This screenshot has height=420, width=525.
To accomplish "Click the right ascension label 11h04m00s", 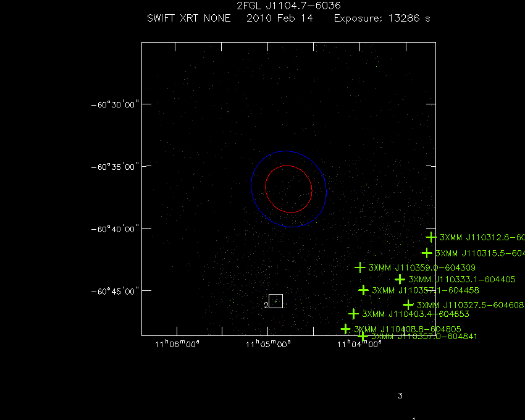I will pos(359,344).
